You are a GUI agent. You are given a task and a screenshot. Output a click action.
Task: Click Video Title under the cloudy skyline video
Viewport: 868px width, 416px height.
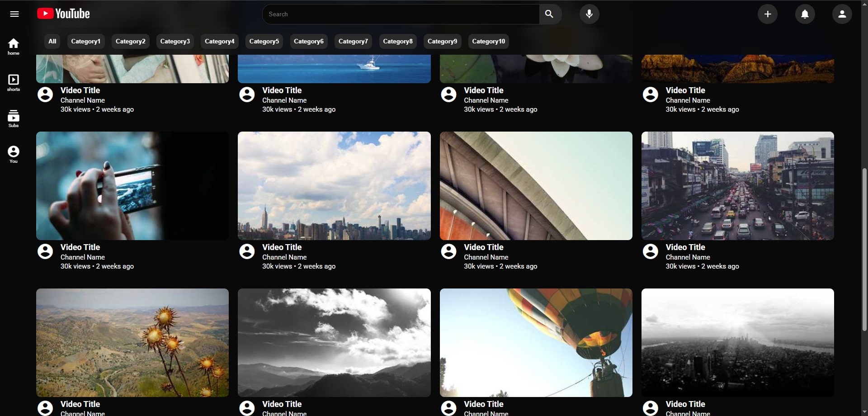pos(282,247)
